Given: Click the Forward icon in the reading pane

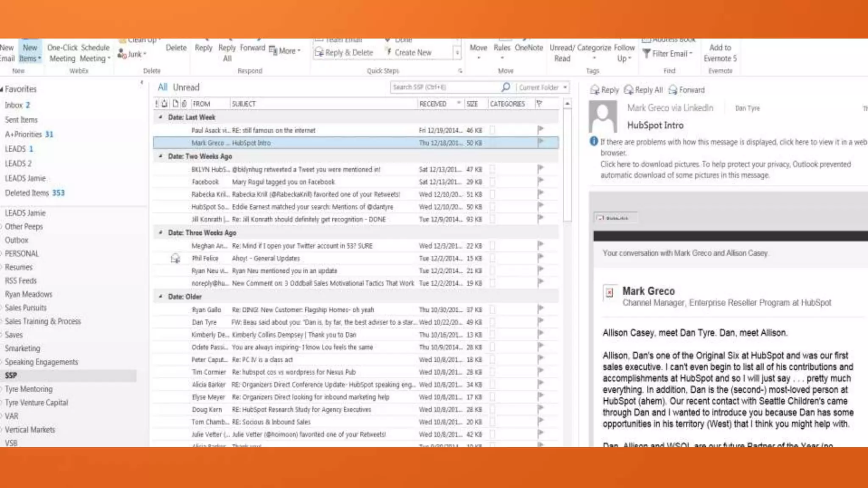Looking at the screenshot, I should (673, 90).
